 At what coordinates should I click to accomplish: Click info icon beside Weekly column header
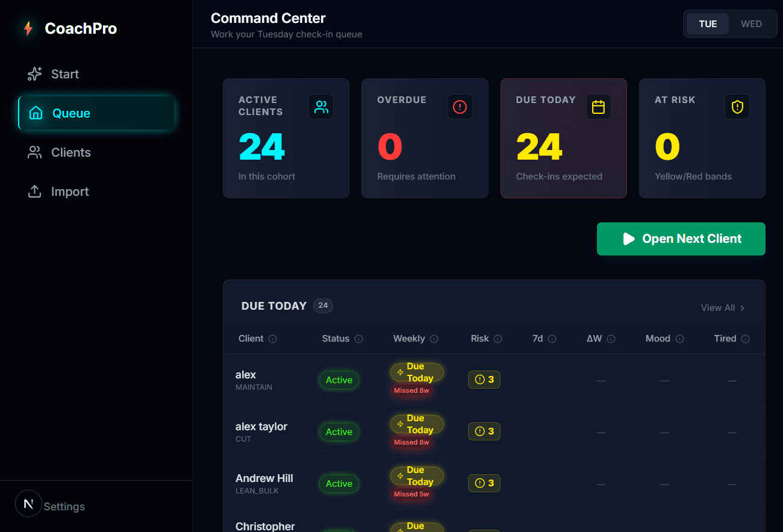[x=434, y=339]
